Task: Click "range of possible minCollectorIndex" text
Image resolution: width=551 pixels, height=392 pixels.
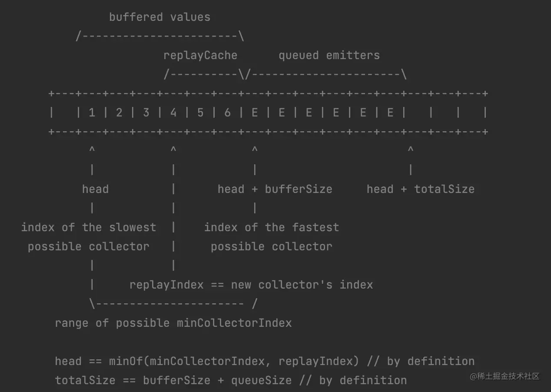Action: (173, 323)
